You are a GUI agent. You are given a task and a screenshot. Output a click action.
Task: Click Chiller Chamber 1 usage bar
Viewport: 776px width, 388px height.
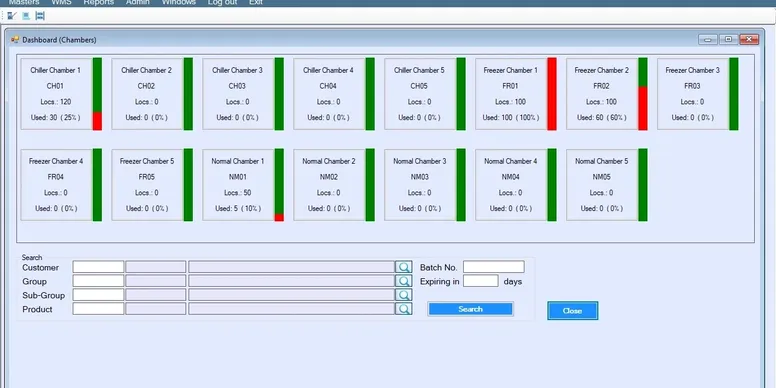click(x=97, y=94)
